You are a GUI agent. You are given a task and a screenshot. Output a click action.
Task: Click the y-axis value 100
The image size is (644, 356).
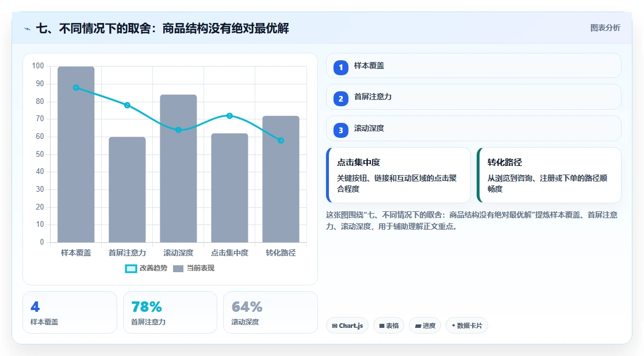(x=38, y=66)
